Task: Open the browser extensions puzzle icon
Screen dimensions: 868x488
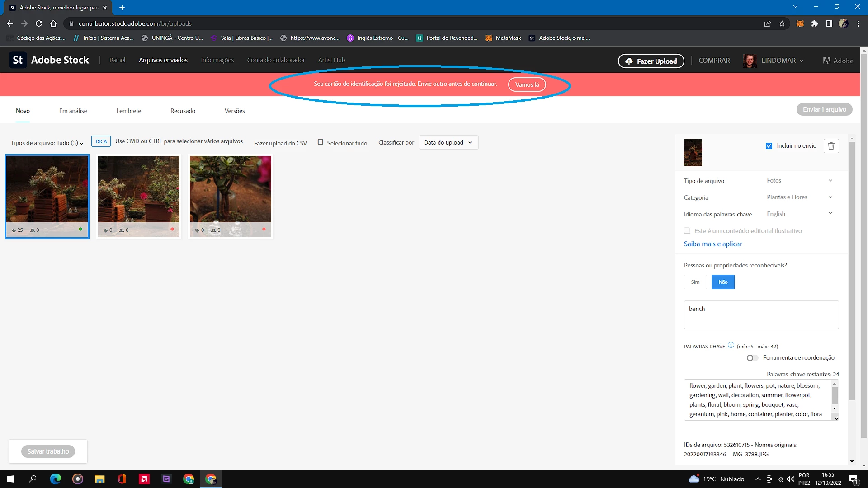Action: pos(814,23)
